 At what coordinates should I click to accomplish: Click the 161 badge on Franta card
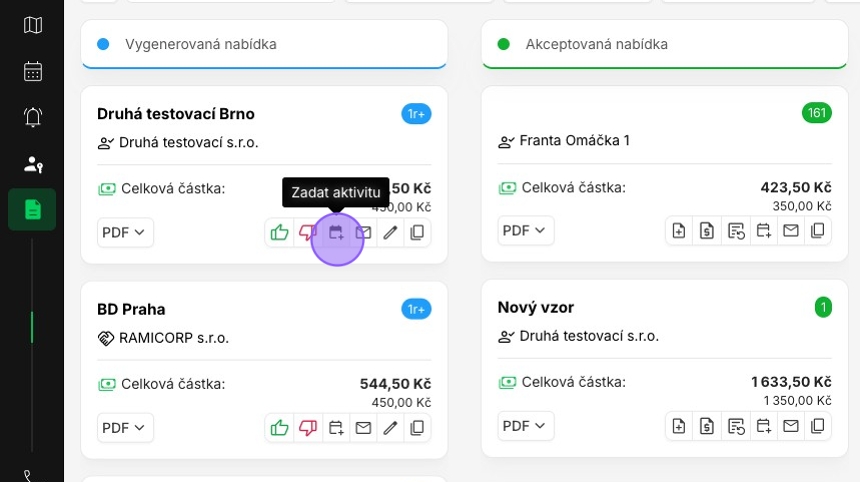coord(817,113)
